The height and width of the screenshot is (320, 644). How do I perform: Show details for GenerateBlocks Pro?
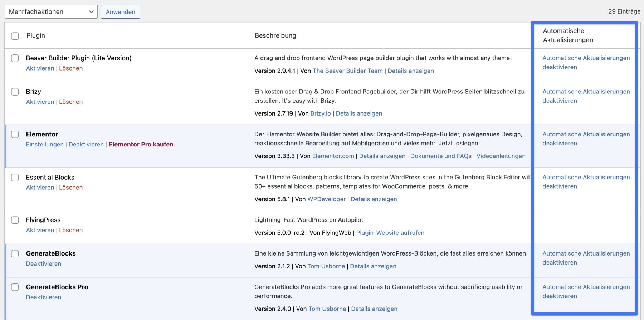(374, 309)
